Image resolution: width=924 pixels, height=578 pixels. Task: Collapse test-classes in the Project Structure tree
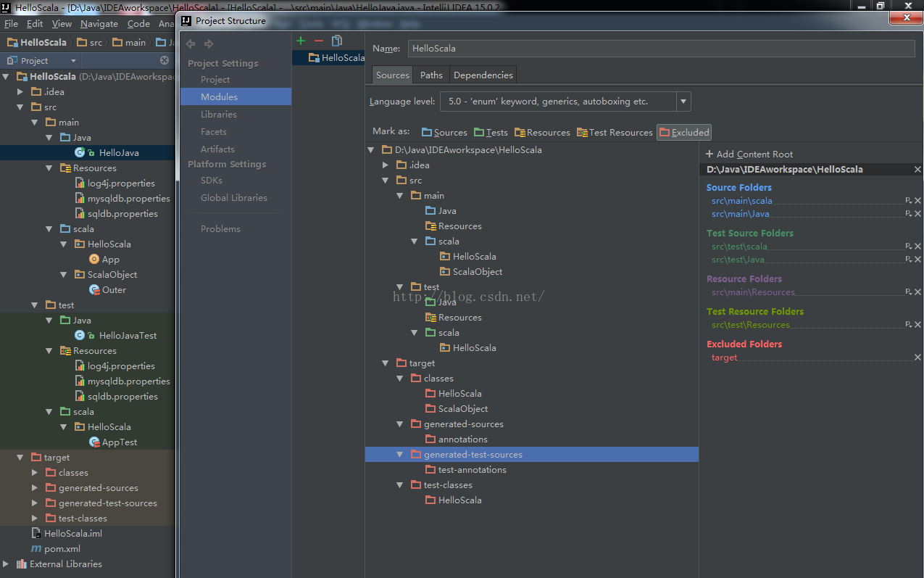point(400,484)
